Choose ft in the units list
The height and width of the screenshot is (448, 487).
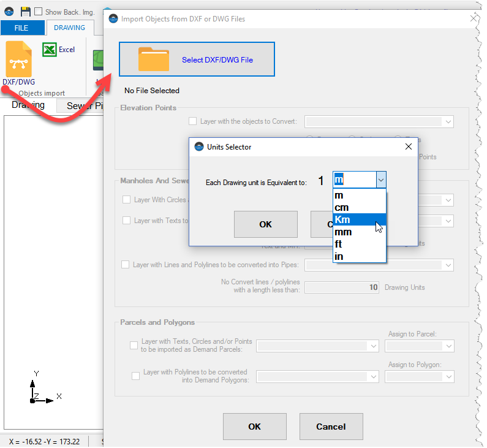(x=338, y=245)
